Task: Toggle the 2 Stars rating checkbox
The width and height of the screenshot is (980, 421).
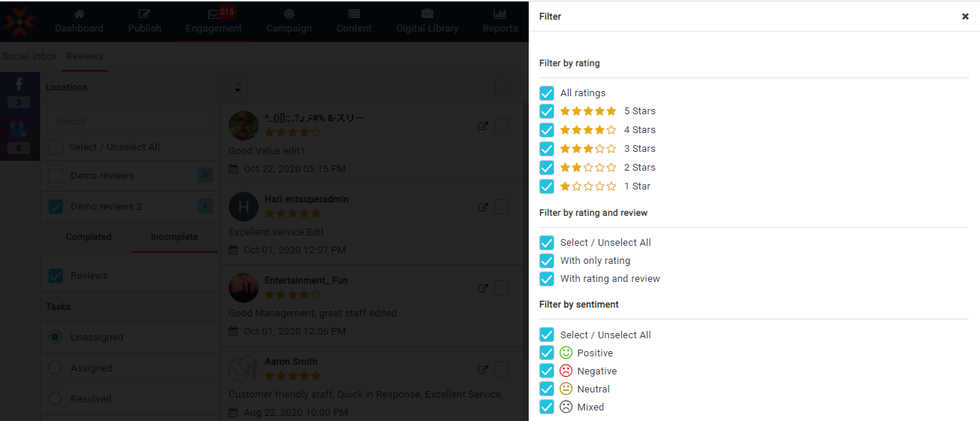Action: point(547,168)
